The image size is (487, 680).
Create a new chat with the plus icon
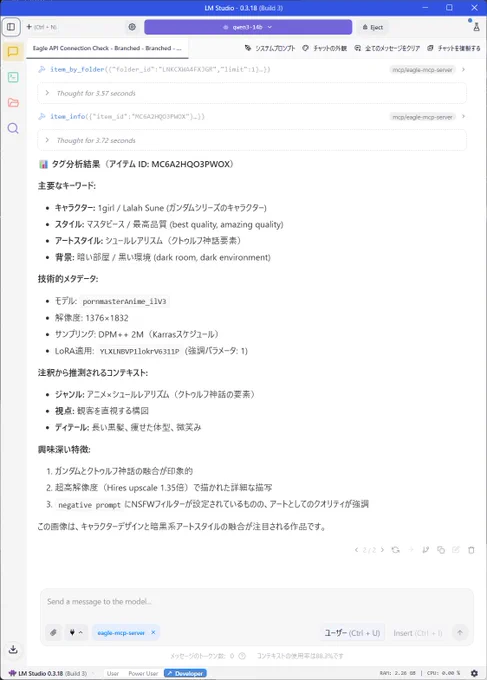pos(29,27)
